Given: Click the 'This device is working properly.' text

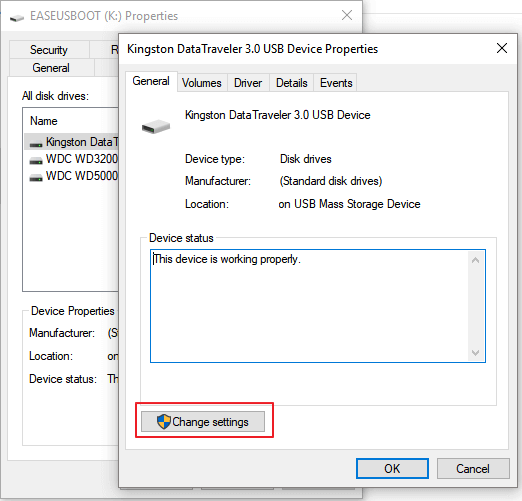Looking at the screenshot, I should pos(227,259).
